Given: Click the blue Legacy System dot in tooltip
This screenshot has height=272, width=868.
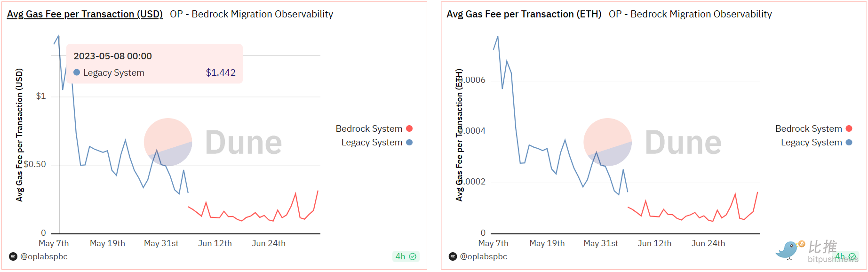Looking at the screenshot, I should click(x=77, y=72).
